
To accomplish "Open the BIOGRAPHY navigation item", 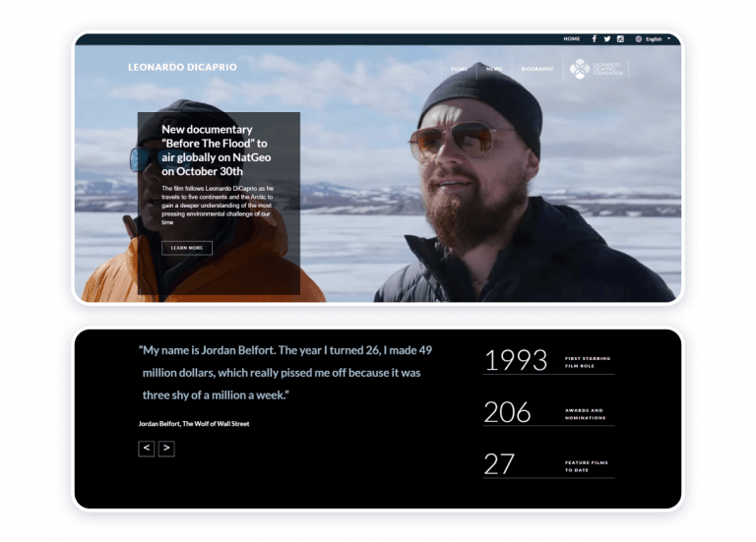I will coord(537,69).
